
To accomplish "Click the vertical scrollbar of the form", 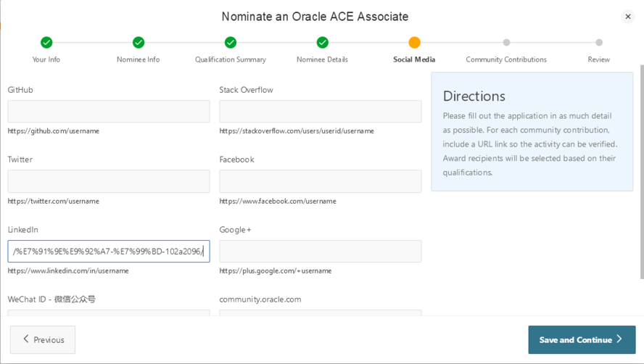I will coord(641,174).
